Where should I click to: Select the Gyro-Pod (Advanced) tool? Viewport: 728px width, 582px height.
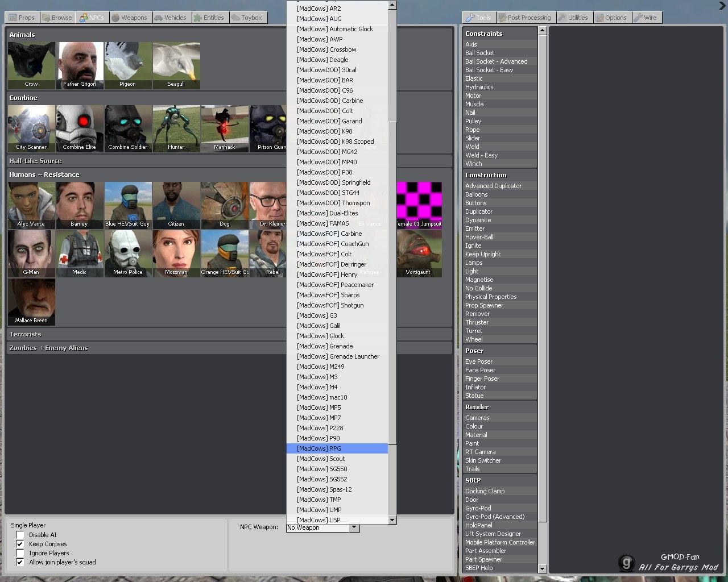click(500, 517)
